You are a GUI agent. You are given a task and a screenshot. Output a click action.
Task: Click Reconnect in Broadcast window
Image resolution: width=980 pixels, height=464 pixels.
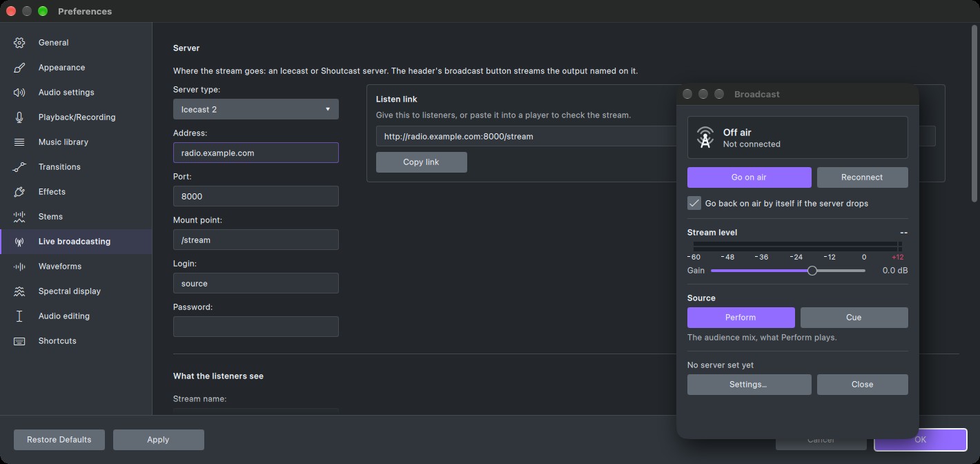click(x=863, y=177)
